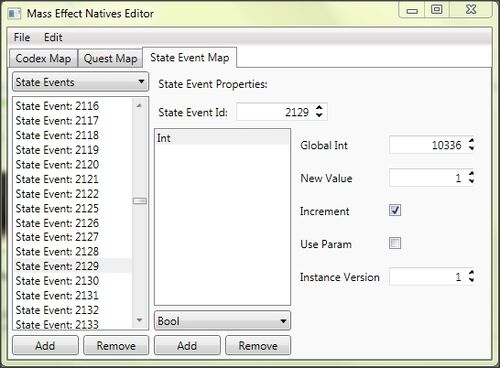The image size is (500, 368).
Task: Select the State Event Map tab
Action: click(x=190, y=57)
